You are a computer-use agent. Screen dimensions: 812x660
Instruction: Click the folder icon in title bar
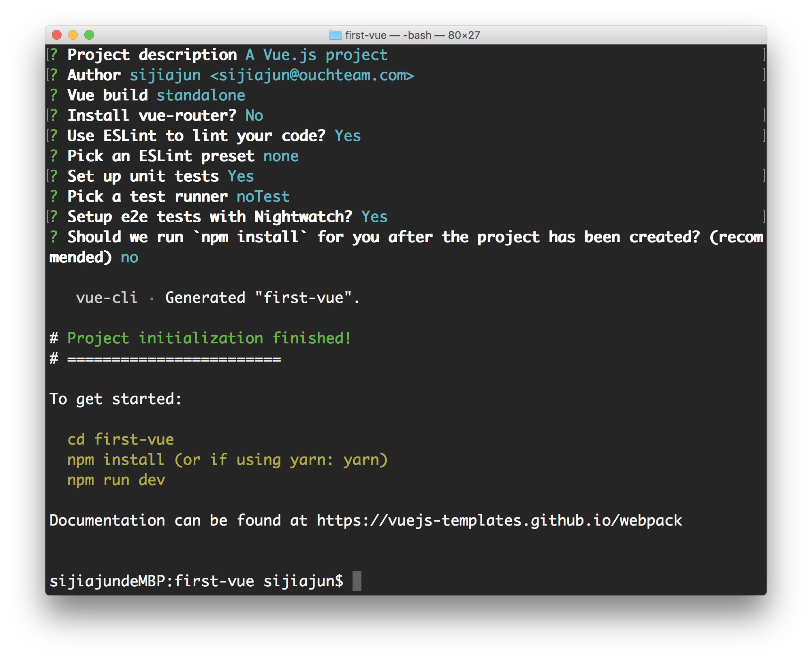(x=335, y=35)
